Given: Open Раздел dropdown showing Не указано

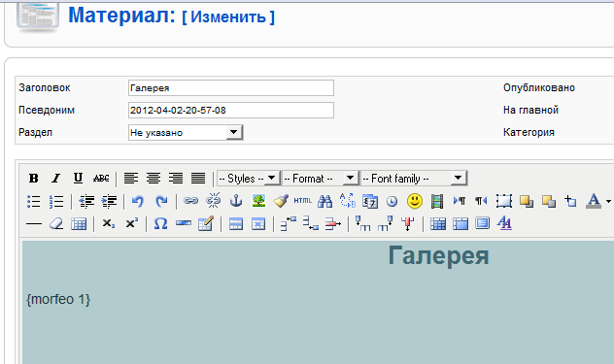Looking at the screenshot, I should [x=186, y=133].
